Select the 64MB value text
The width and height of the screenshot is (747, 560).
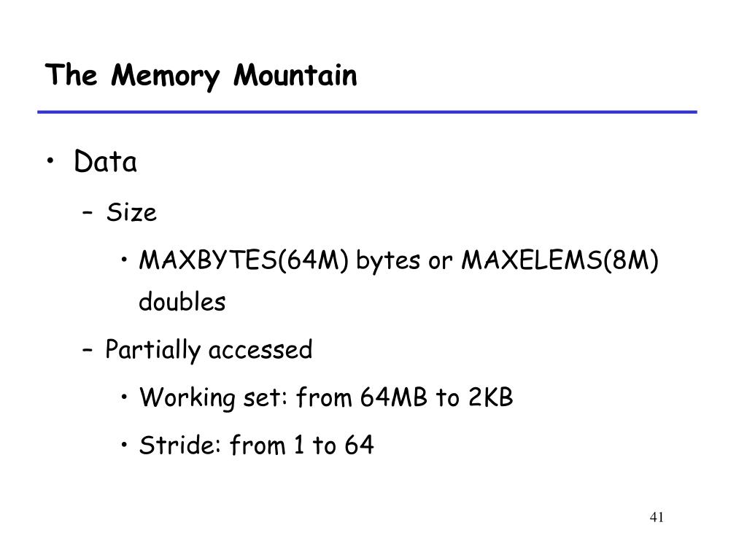[x=394, y=397]
